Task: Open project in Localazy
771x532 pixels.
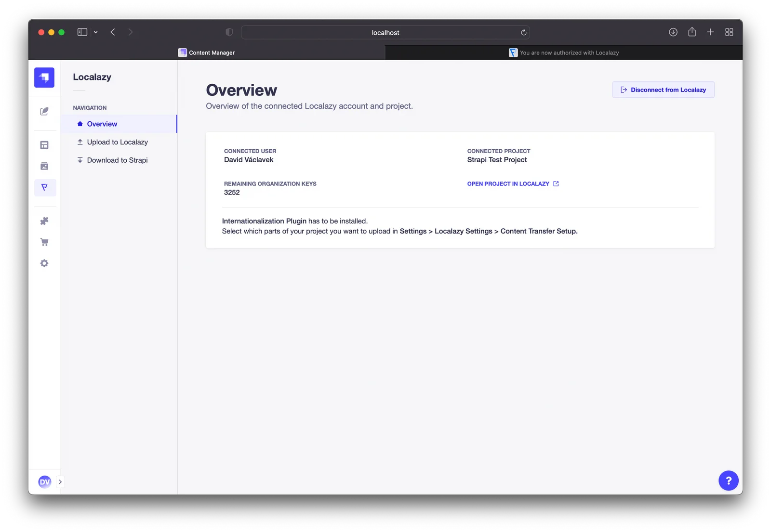Action: point(508,183)
